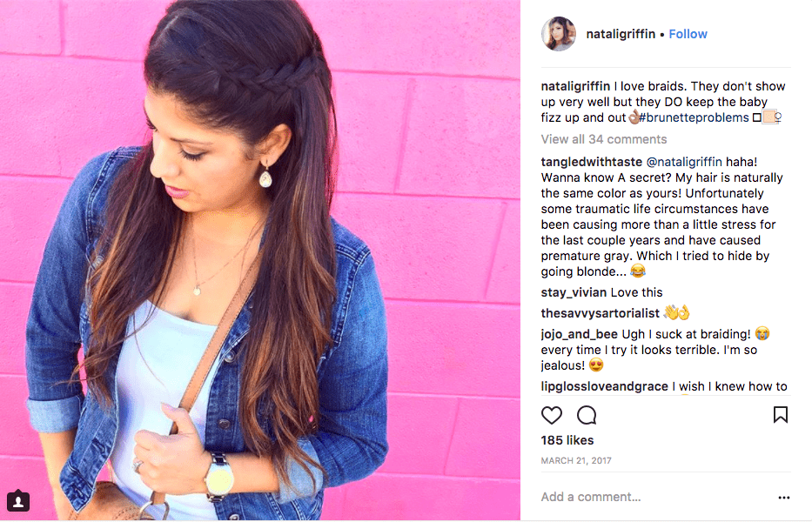Open nataligriffin profile picture

(x=559, y=34)
